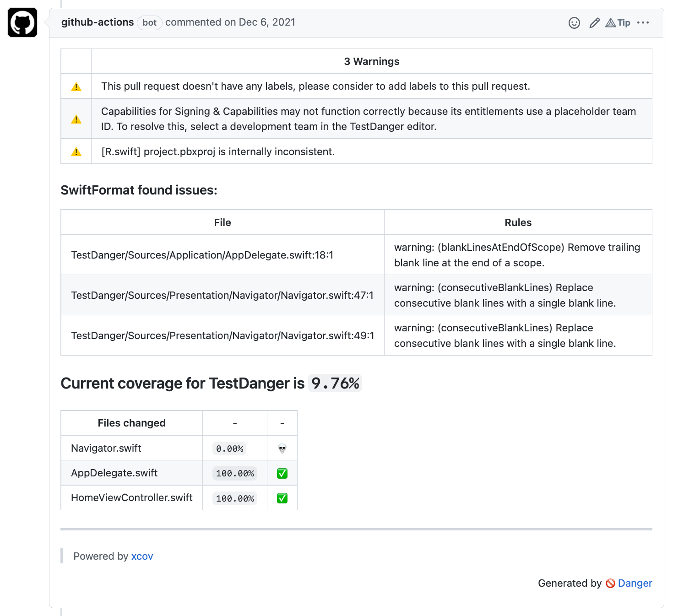Click the green checkmark for AppDelegate.swift
This screenshot has height=616, width=673.
coord(282,474)
